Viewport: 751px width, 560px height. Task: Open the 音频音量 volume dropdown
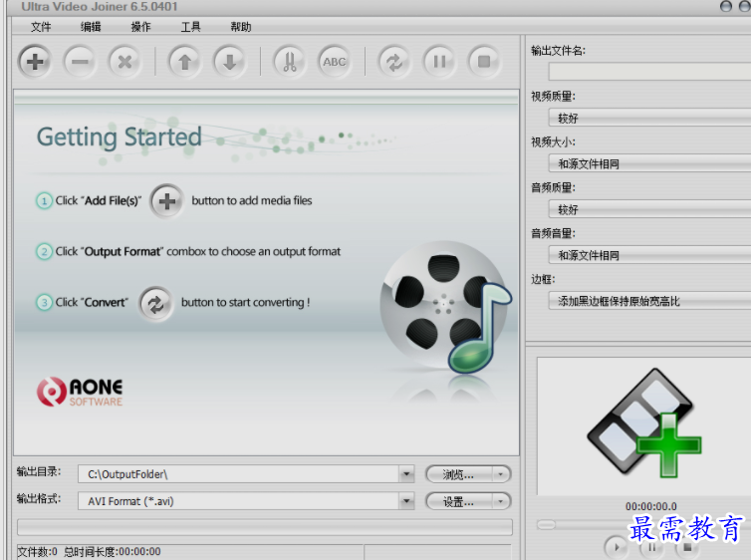(x=649, y=255)
